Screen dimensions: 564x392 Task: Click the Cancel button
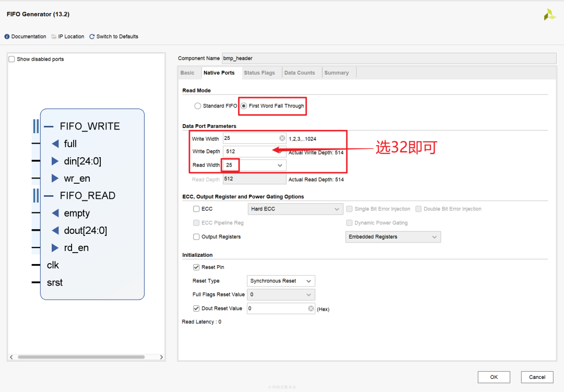point(537,377)
